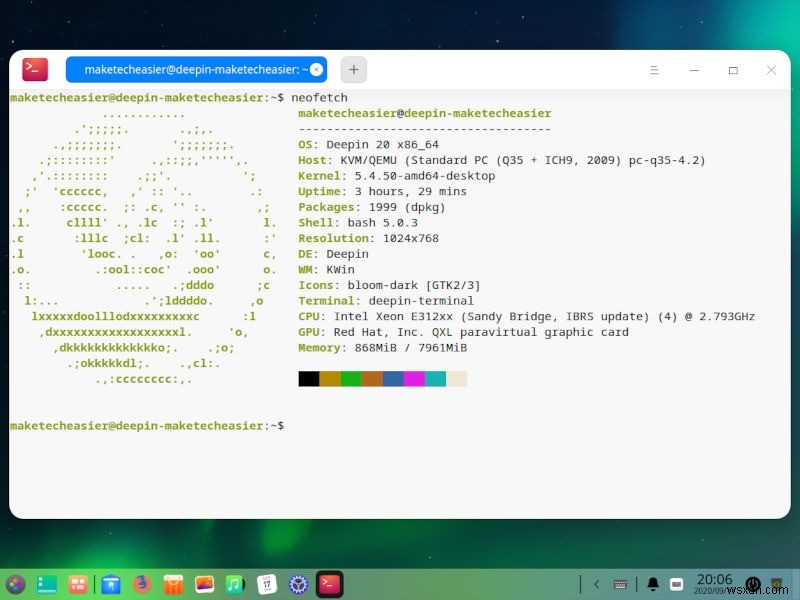
Task: Select the magenta swatch in the neofetch palette
Action: [413, 379]
